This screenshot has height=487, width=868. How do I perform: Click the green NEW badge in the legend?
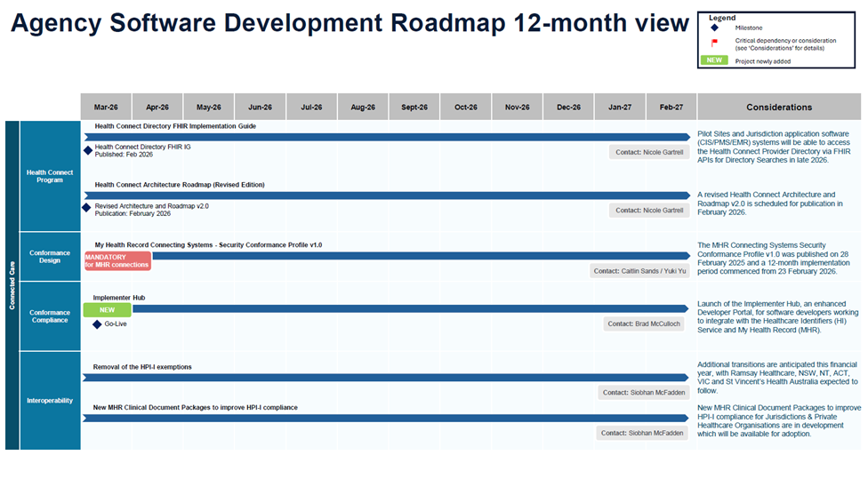pyautogui.click(x=714, y=60)
